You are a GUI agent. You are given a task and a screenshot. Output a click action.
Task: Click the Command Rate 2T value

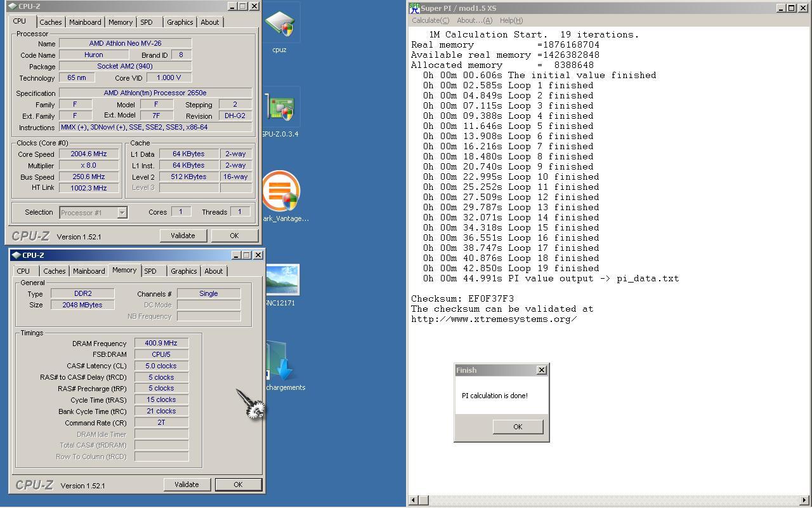pyautogui.click(x=161, y=422)
